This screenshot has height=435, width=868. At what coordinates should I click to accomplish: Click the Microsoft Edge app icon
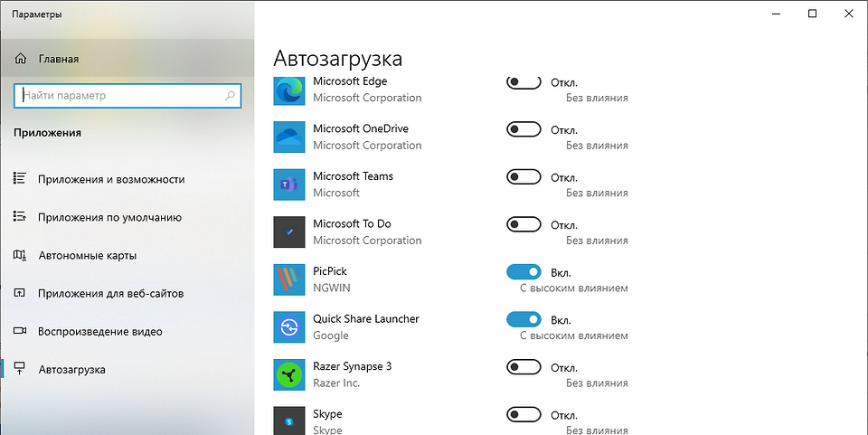click(289, 90)
